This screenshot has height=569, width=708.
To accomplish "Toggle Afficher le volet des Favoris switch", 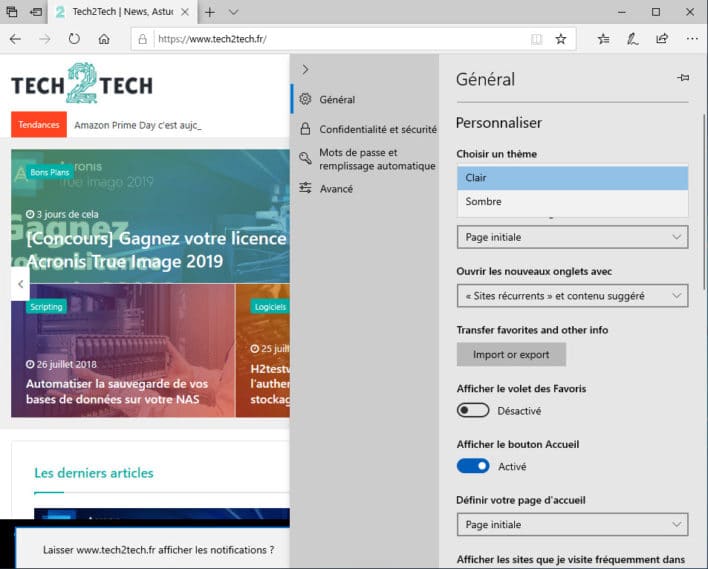I will (x=473, y=410).
